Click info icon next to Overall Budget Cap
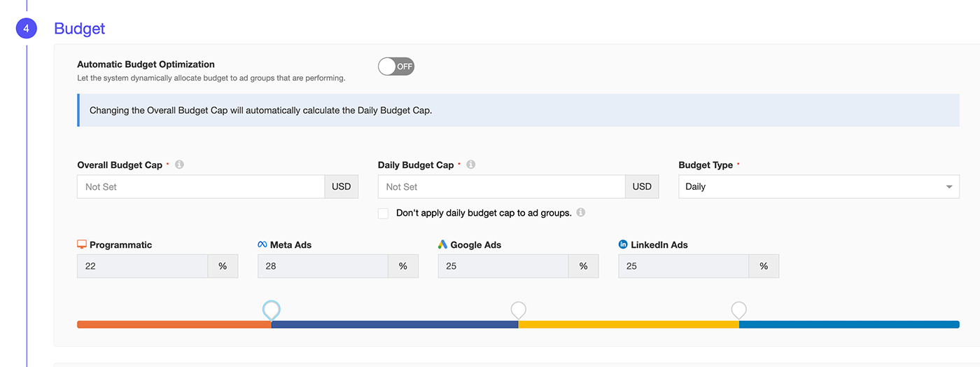The height and width of the screenshot is (367, 980). [179, 165]
